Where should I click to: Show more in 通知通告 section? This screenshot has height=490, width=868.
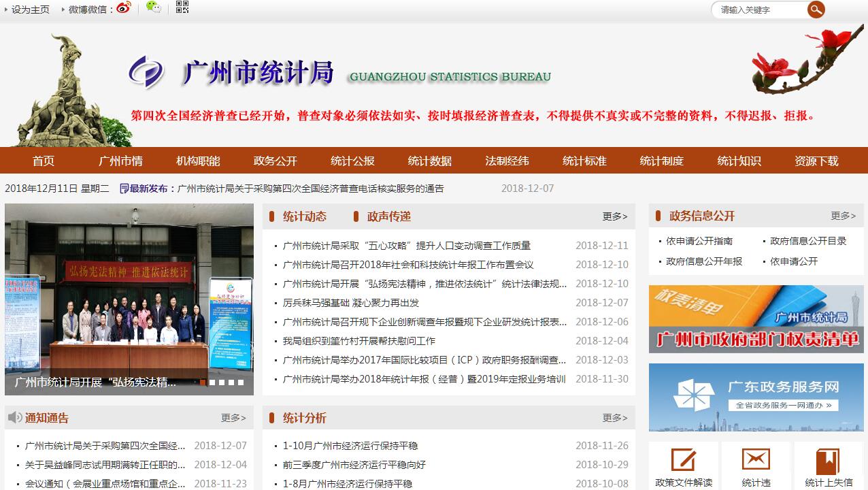tap(233, 418)
